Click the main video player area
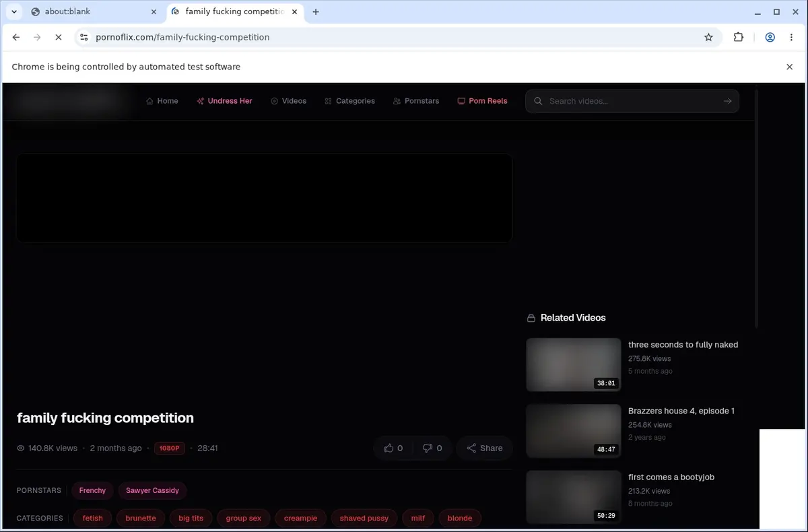Image resolution: width=808 pixels, height=532 pixels. click(264, 198)
